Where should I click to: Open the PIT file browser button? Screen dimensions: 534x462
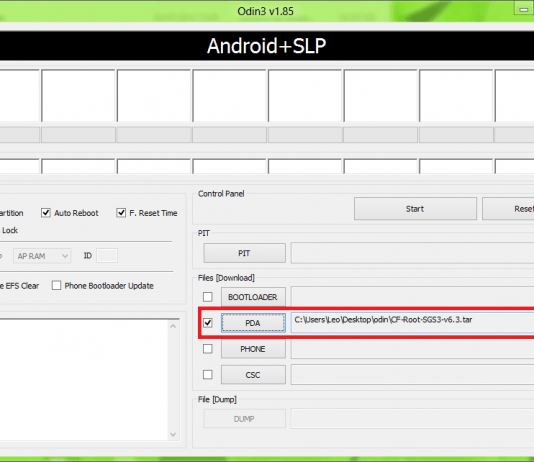coord(244,253)
